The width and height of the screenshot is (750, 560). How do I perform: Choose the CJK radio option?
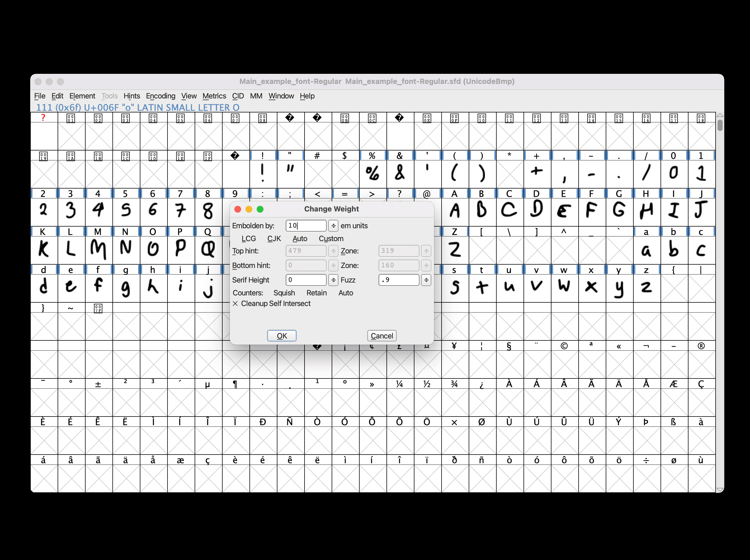[274, 239]
